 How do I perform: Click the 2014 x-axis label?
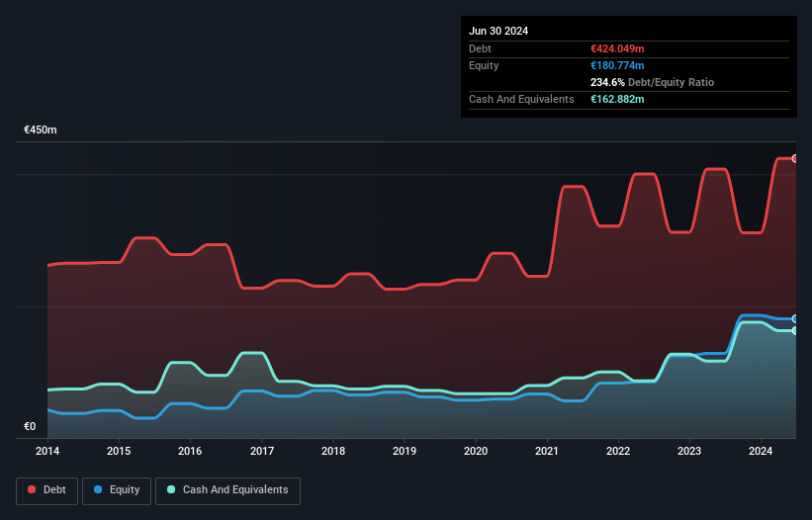(x=47, y=451)
